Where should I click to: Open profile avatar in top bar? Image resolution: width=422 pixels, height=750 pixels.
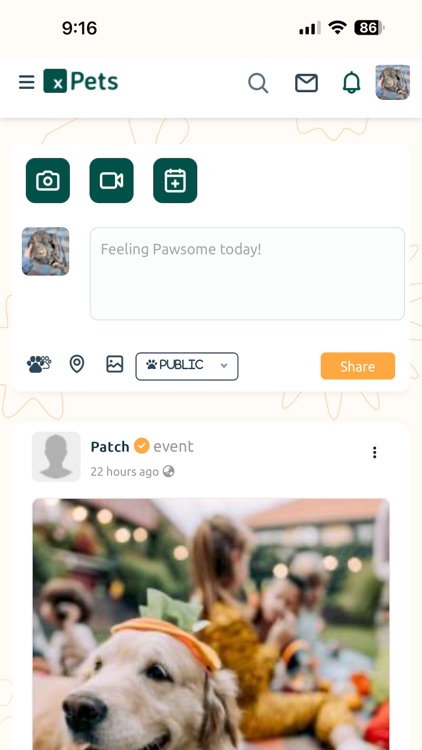392,82
